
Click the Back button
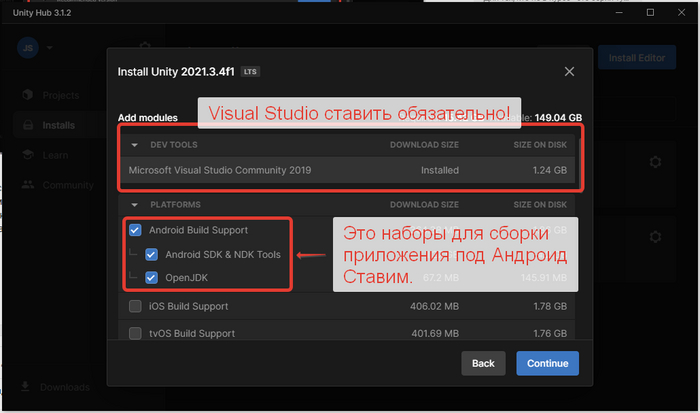point(483,363)
